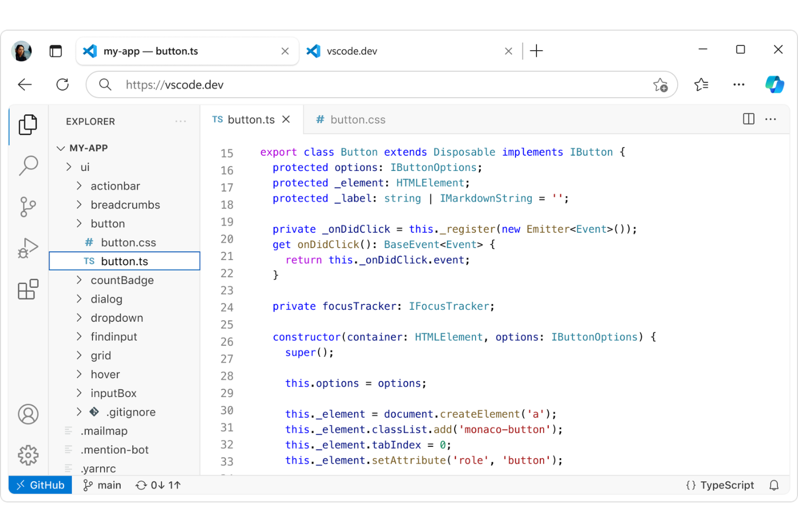The image size is (798, 532).
Task: Synchronize changes 0↓ 1↑ in status bar
Action: (x=158, y=485)
